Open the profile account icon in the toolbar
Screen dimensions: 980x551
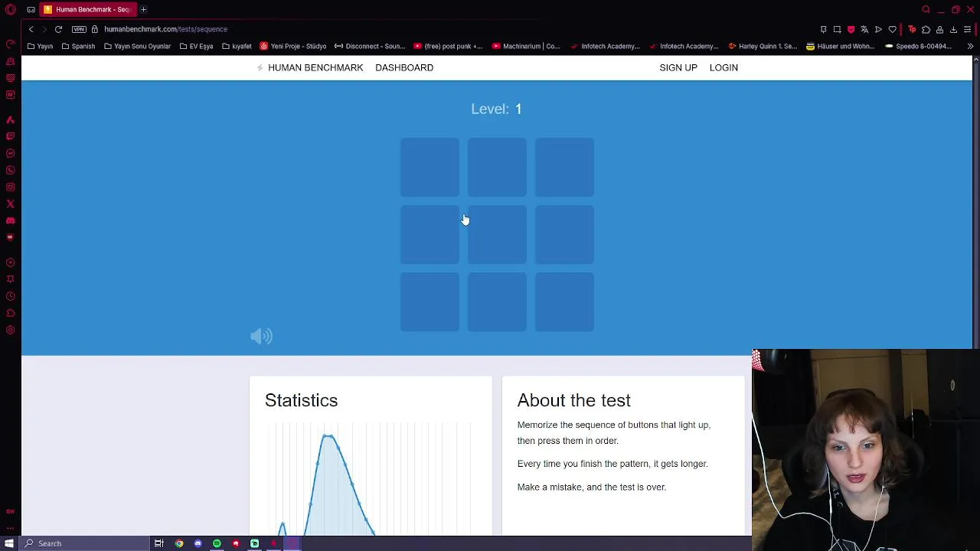pyautogui.click(x=939, y=29)
